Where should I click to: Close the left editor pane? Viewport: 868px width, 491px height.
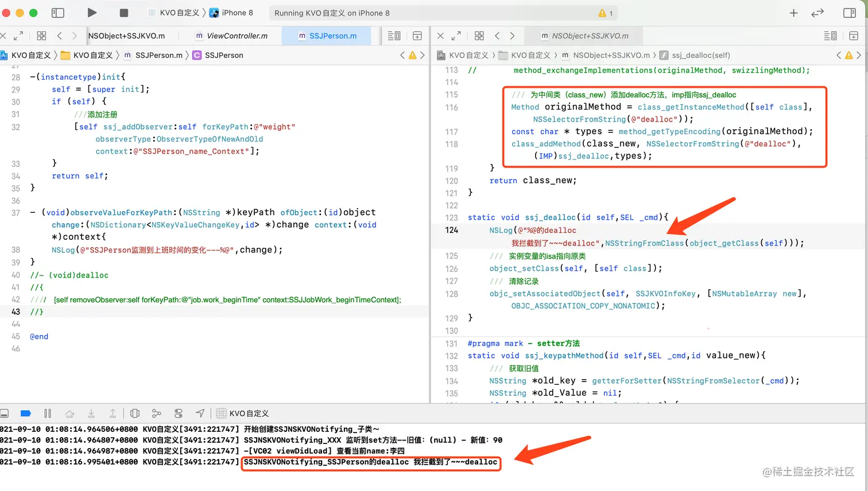pyautogui.click(x=3, y=36)
